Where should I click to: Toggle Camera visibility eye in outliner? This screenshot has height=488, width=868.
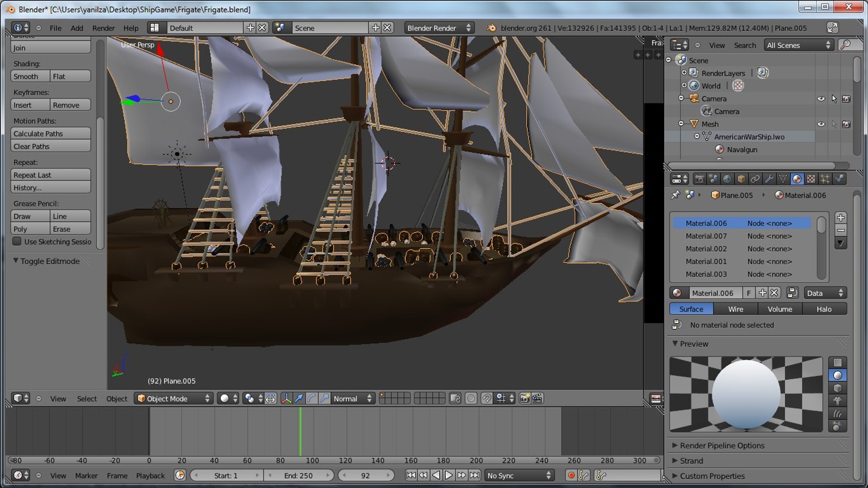(x=821, y=99)
